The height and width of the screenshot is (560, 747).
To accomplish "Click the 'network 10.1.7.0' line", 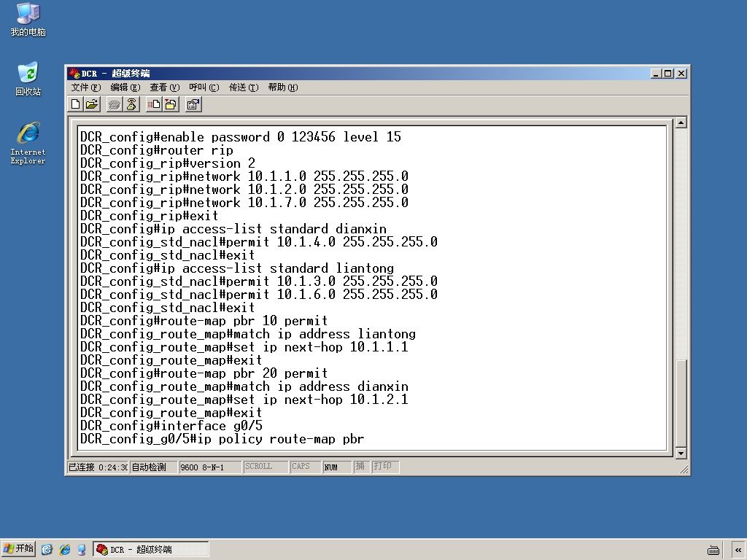I will click(244, 203).
